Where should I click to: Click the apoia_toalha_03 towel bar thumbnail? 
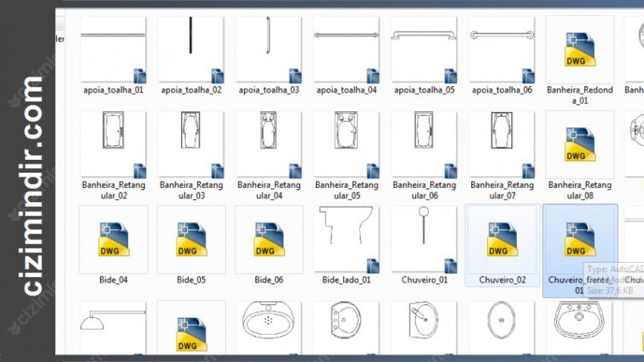(x=268, y=50)
